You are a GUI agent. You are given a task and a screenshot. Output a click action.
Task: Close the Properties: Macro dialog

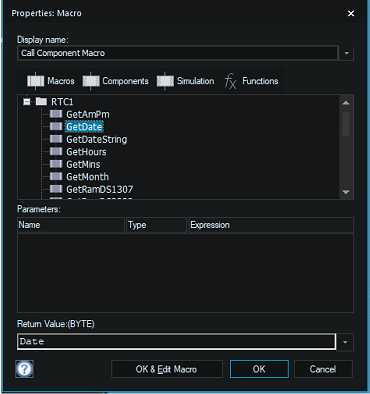[351, 13]
